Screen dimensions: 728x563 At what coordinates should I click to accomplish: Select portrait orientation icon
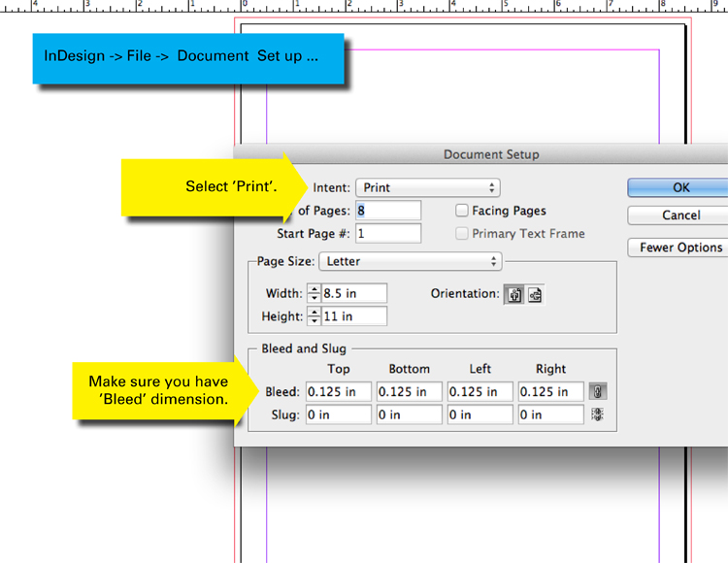click(x=514, y=295)
